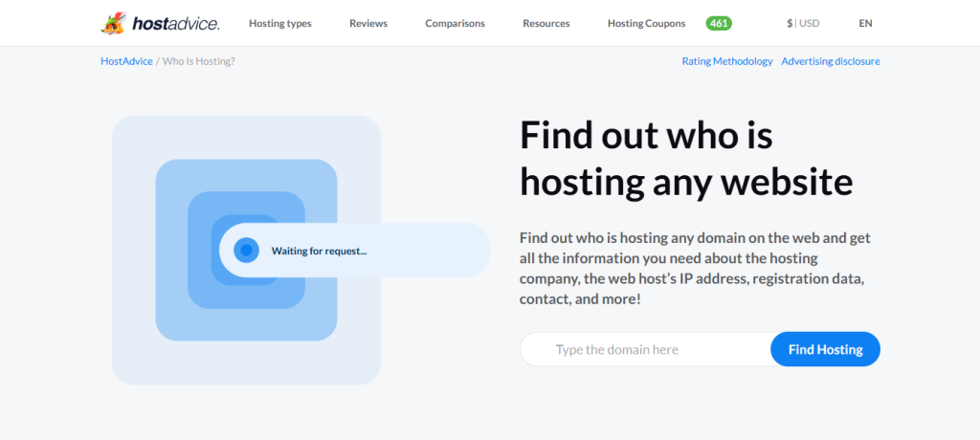Click the green 461 coupon count badge

point(719,23)
